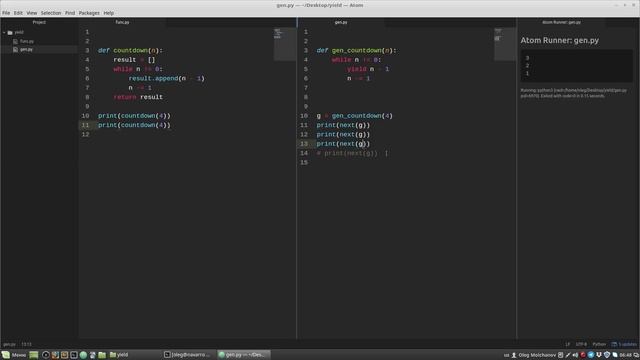Screen dimensions: 640x360
Task: Click the keyboard layout indicator in tray
Action: point(507,355)
